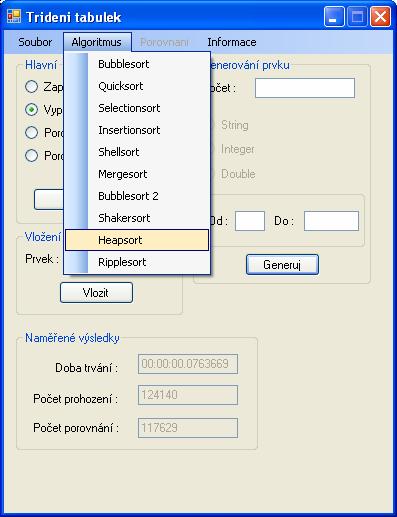The width and height of the screenshot is (397, 517).
Task: Select the Selectionsort algorithm
Action: coord(137,108)
